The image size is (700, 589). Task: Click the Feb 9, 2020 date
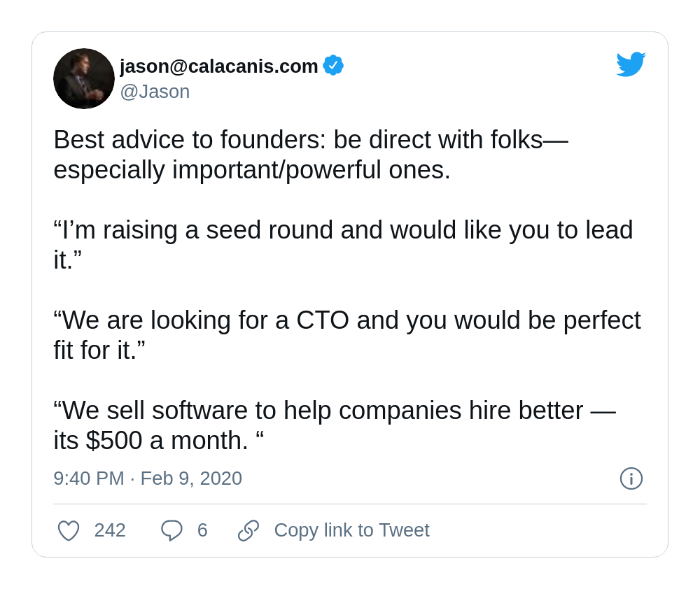[x=192, y=478]
